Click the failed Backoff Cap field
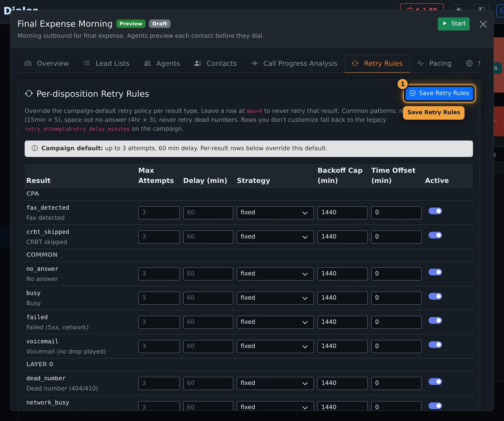 [x=342, y=322]
